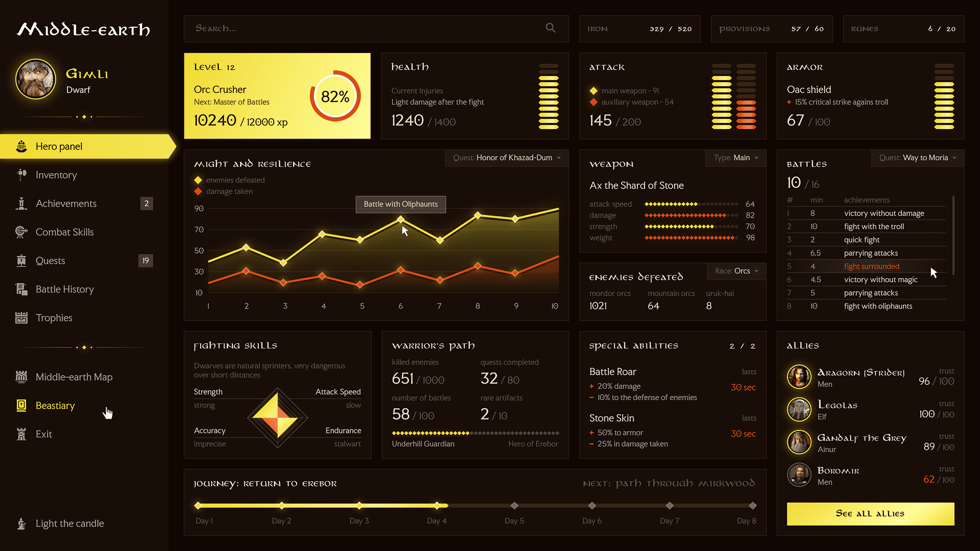Viewport: 980px width, 551px height.
Task: Click the search magnifier icon
Action: pos(550,28)
